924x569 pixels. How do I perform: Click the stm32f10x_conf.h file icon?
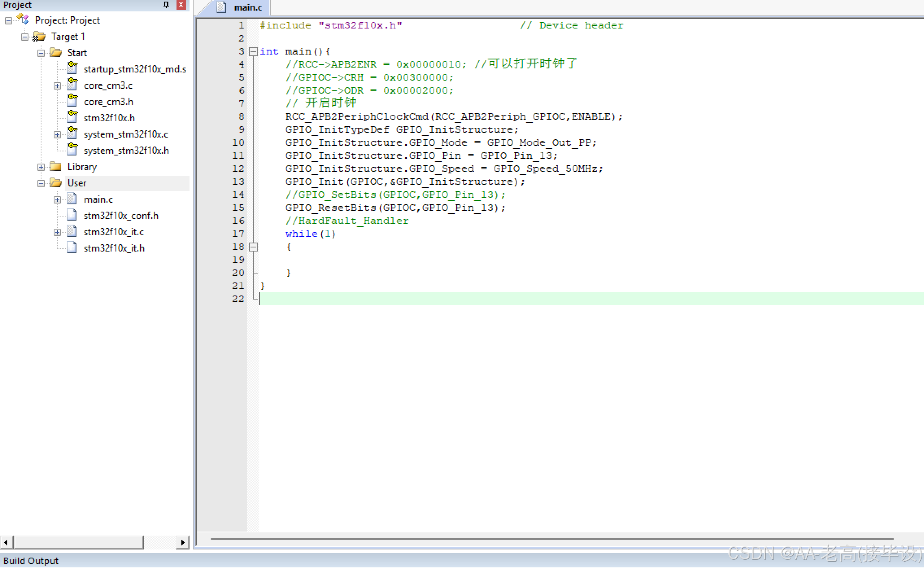click(72, 215)
